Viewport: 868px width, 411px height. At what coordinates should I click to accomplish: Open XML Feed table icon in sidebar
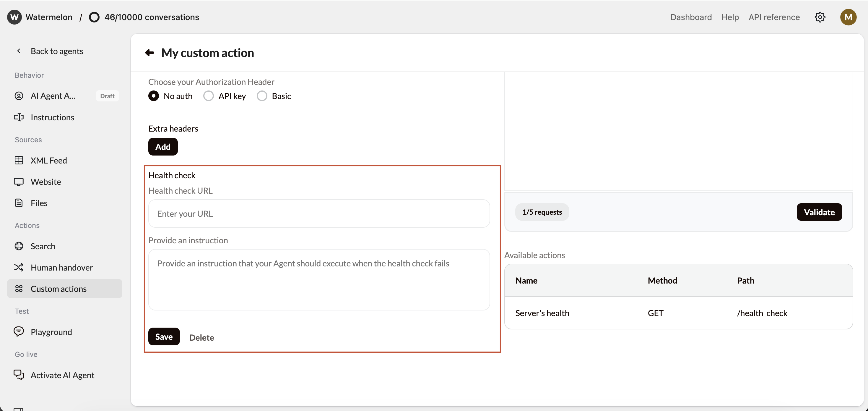coord(19,161)
